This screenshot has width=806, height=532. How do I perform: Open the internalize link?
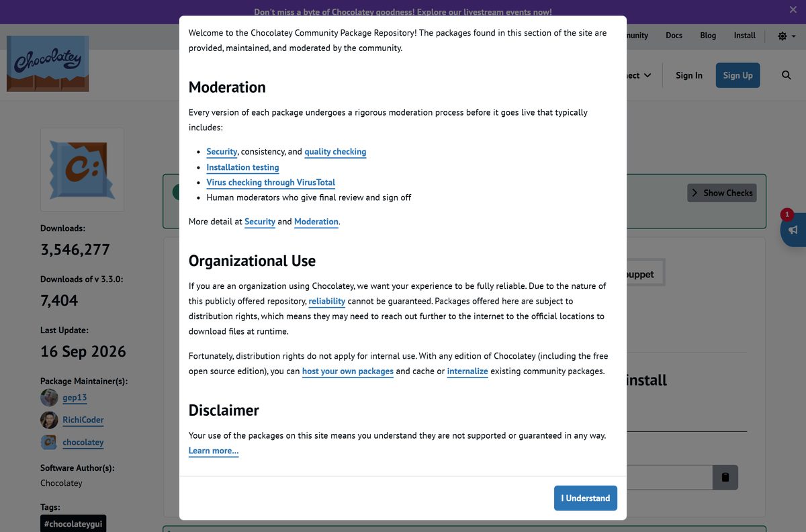pyautogui.click(x=467, y=371)
